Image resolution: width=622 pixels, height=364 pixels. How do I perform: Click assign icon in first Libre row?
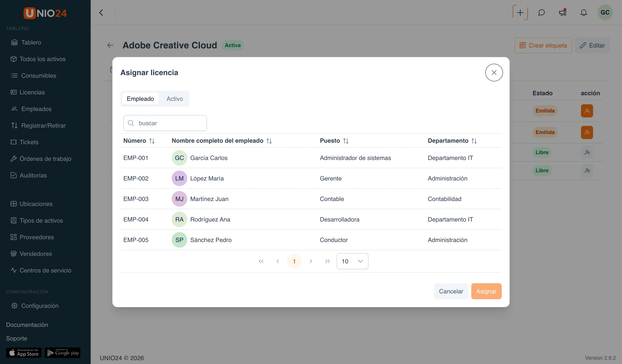587,152
